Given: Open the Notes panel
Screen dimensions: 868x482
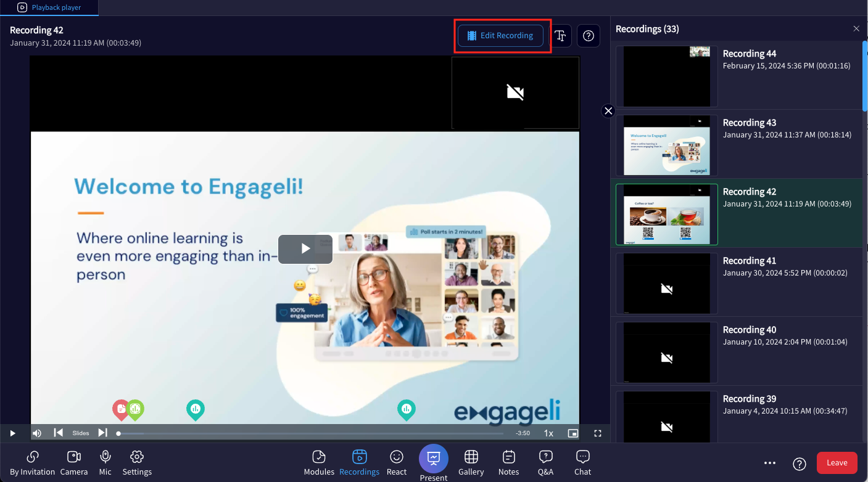Looking at the screenshot, I should tap(508, 462).
